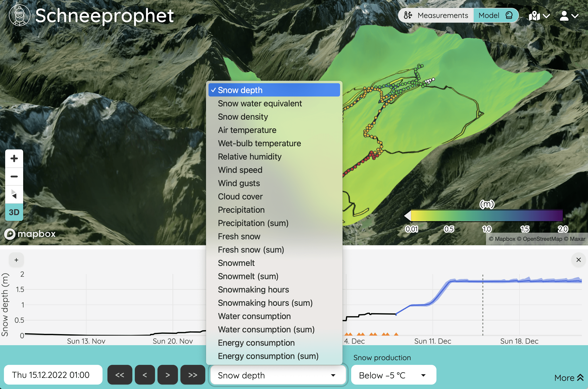
Task: Open the user account menu
Action: 569,16
